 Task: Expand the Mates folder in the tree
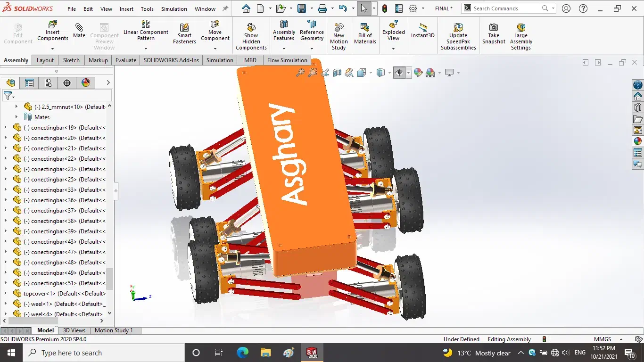pos(17,117)
